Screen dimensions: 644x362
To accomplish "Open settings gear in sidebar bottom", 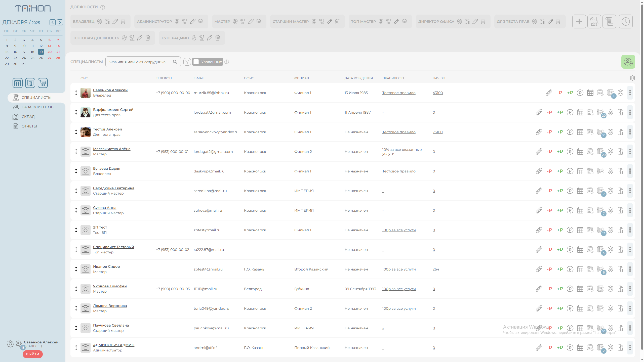I will (x=10, y=344).
